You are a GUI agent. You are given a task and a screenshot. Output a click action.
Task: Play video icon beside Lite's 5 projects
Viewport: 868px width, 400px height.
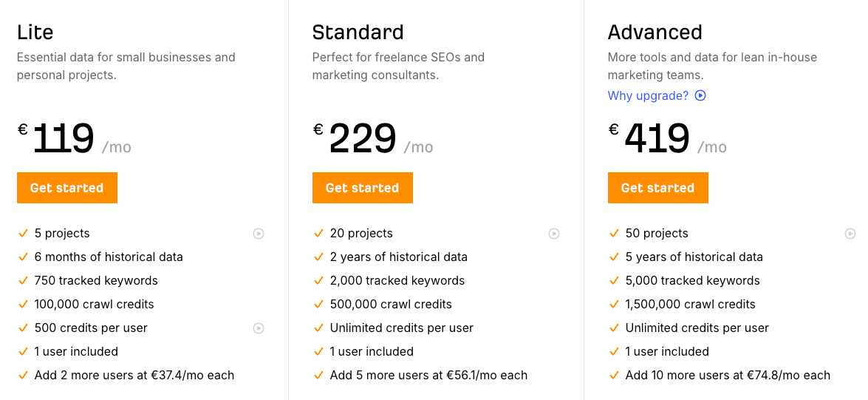pos(259,234)
